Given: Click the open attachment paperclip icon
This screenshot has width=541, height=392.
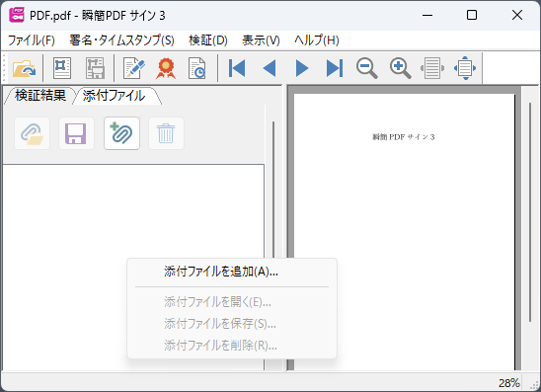Looking at the screenshot, I should [x=32, y=133].
